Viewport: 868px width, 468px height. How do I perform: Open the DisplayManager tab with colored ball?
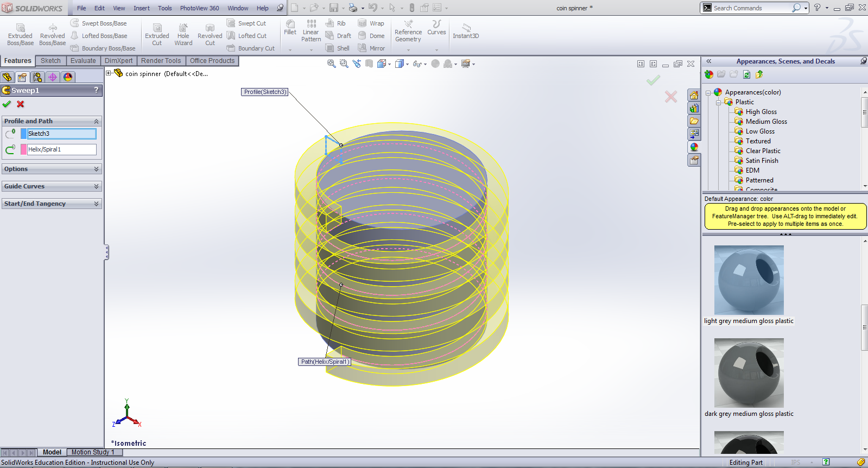[68, 77]
